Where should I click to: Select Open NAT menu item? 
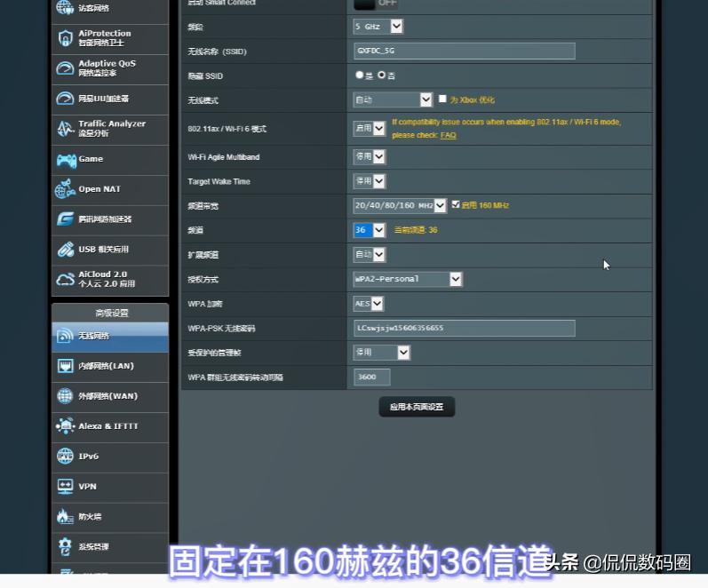tap(110, 189)
